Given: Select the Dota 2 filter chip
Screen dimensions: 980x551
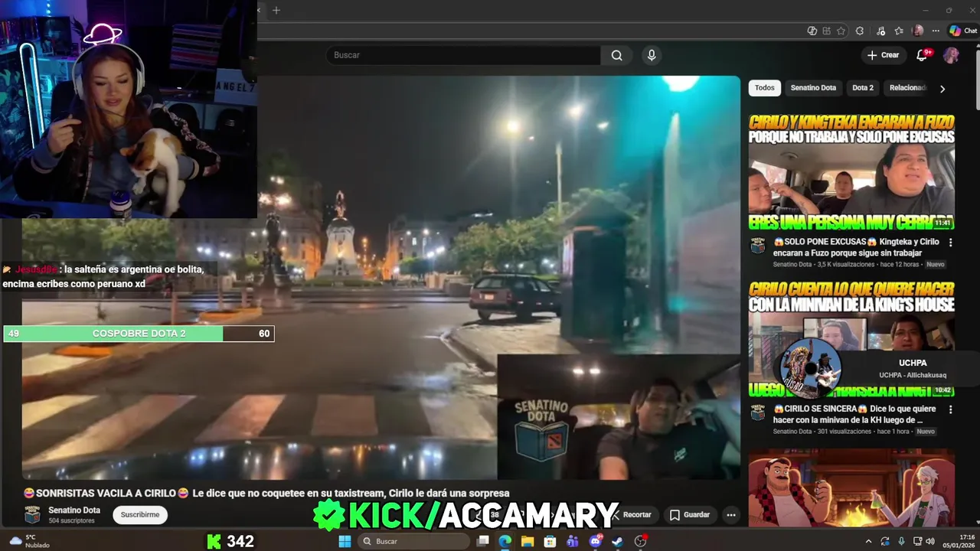Looking at the screenshot, I should 863,88.
